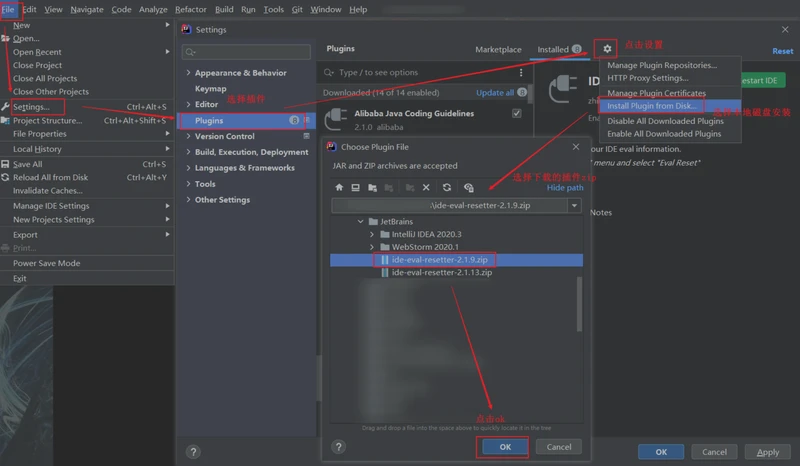Open the plugins gear settings icon
Viewport: 800px width, 466px height.
coord(607,48)
